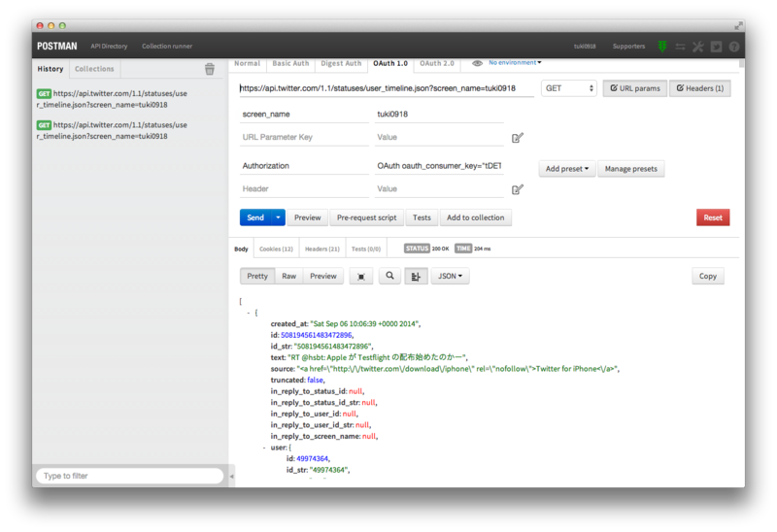Image resolution: width=777 pixels, height=532 pixels.
Task: Click the Tests button
Action: tap(422, 217)
